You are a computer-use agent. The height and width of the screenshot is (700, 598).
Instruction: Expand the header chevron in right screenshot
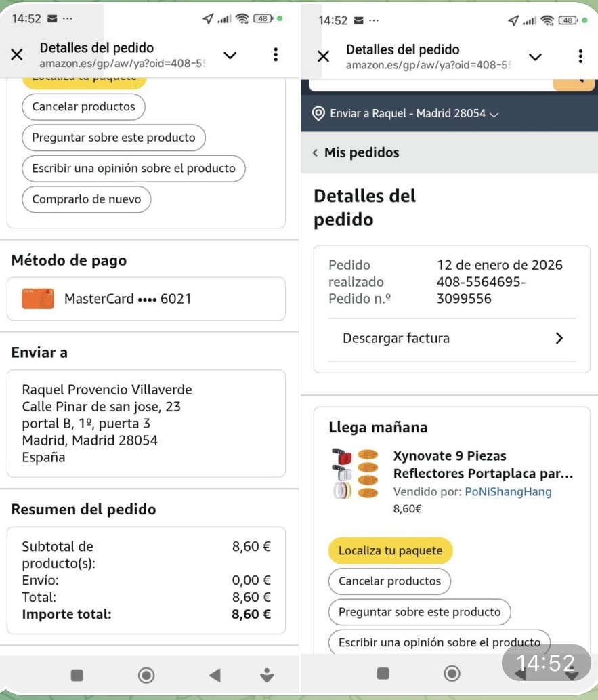click(535, 56)
